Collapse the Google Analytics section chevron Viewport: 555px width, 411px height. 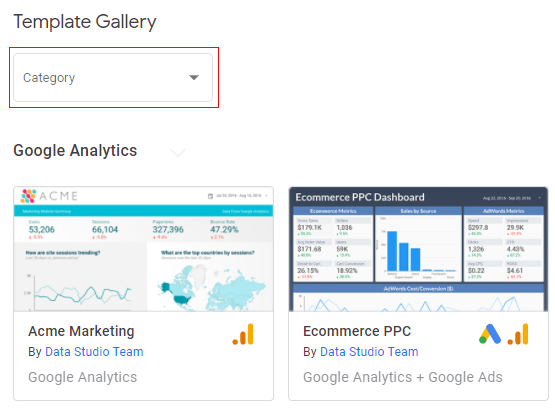[x=178, y=153]
